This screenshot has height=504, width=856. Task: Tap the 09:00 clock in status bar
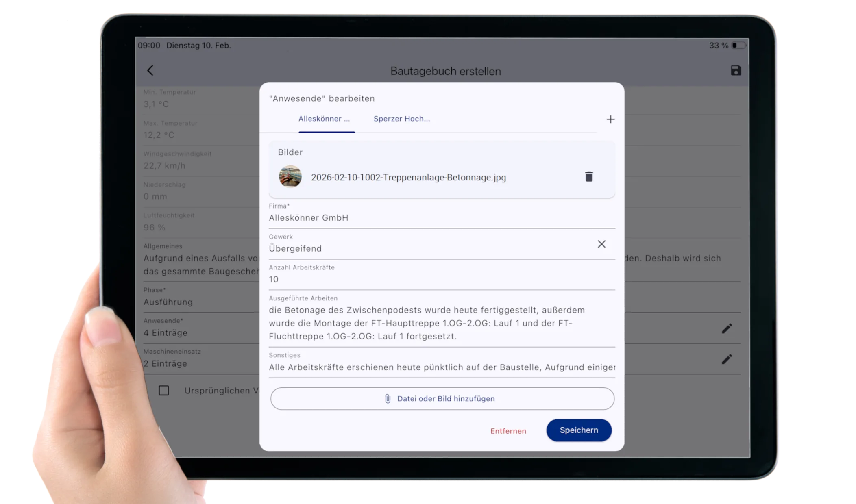[149, 46]
